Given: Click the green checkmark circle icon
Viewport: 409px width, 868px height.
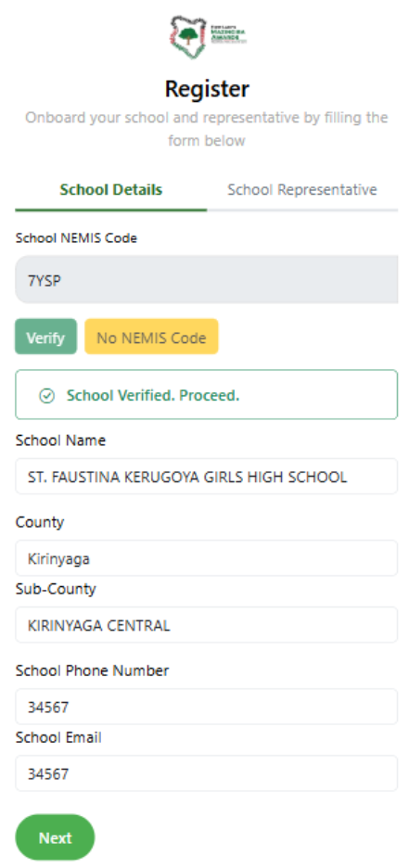Looking at the screenshot, I should (x=47, y=396).
